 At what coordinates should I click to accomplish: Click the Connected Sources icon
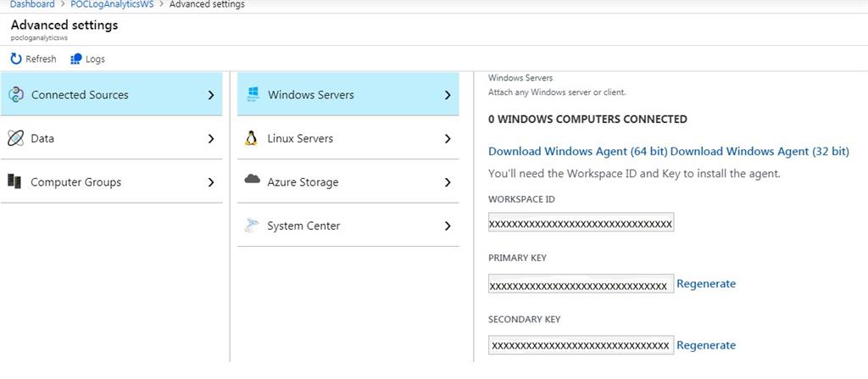point(16,95)
